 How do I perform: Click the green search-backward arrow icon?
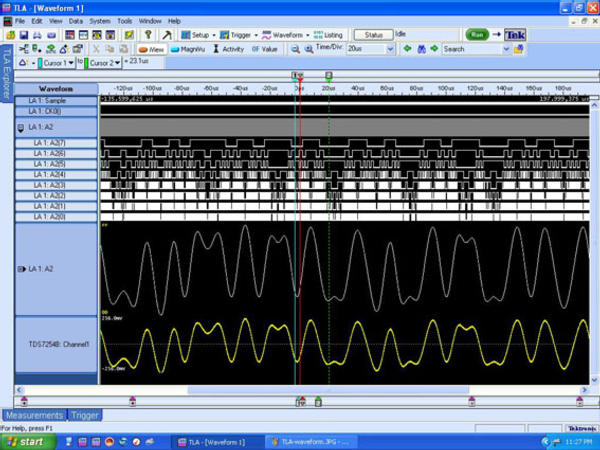pyautogui.click(x=407, y=48)
